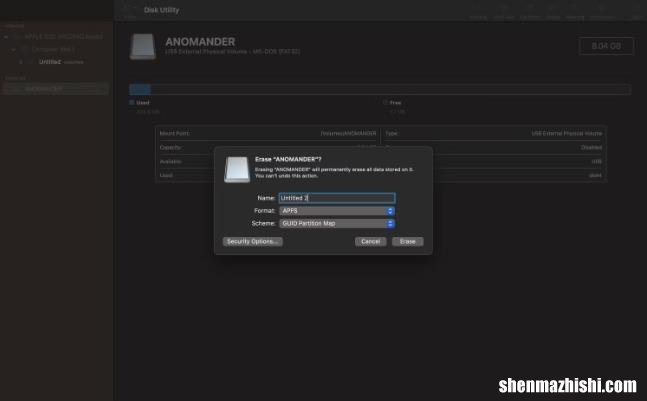Collapse the APPLE SSD disk tree
The width and height of the screenshot is (647, 401).
6,37
